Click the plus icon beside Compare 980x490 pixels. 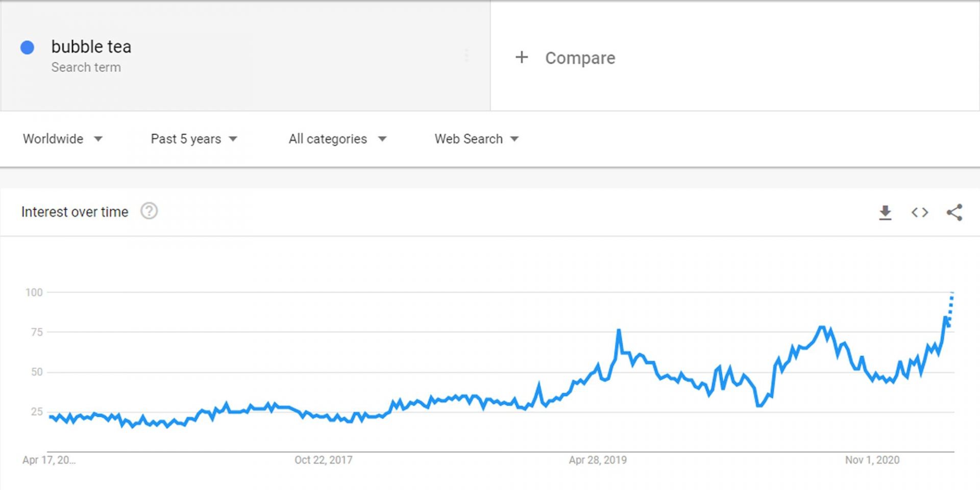click(x=522, y=57)
